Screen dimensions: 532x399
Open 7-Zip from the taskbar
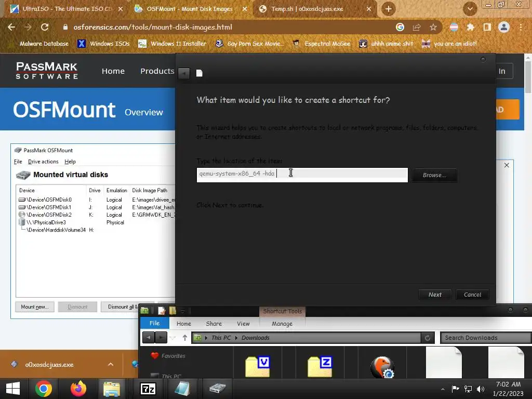[x=148, y=389]
